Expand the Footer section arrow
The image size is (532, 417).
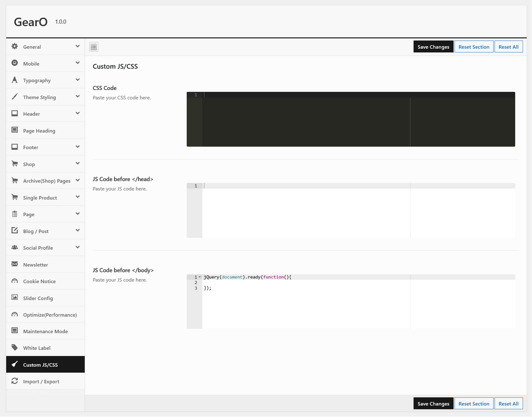pyautogui.click(x=78, y=147)
